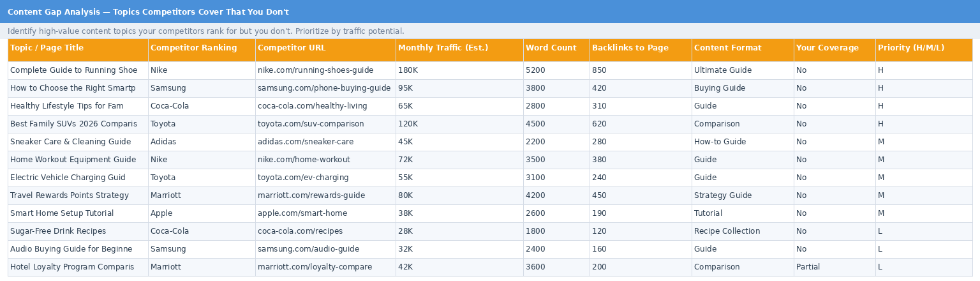Click the 'Sneaker Care & Cleaning Guide' cell
The width and height of the screenshot is (980, 281).
78,142
